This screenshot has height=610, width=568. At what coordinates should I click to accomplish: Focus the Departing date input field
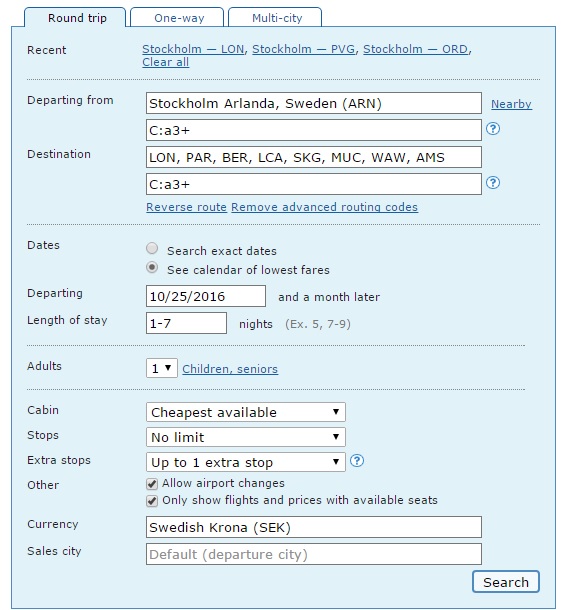click(x=206, y=296)
